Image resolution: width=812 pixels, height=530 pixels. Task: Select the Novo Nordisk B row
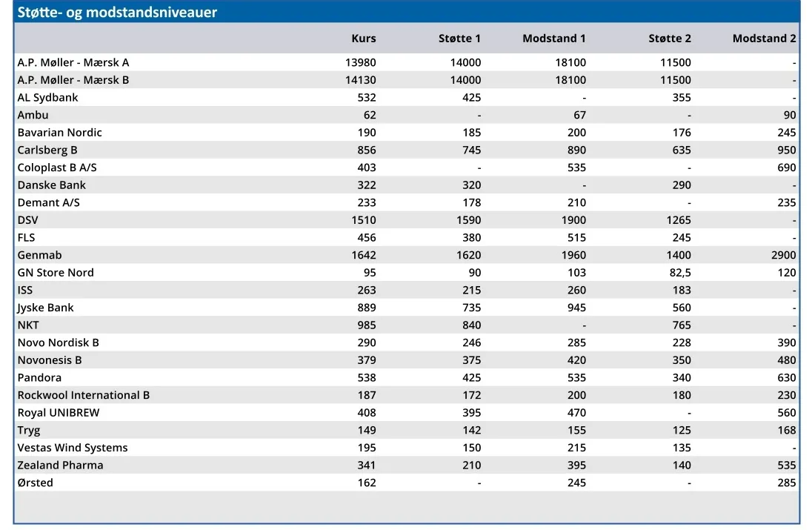[x=407, y=342]
